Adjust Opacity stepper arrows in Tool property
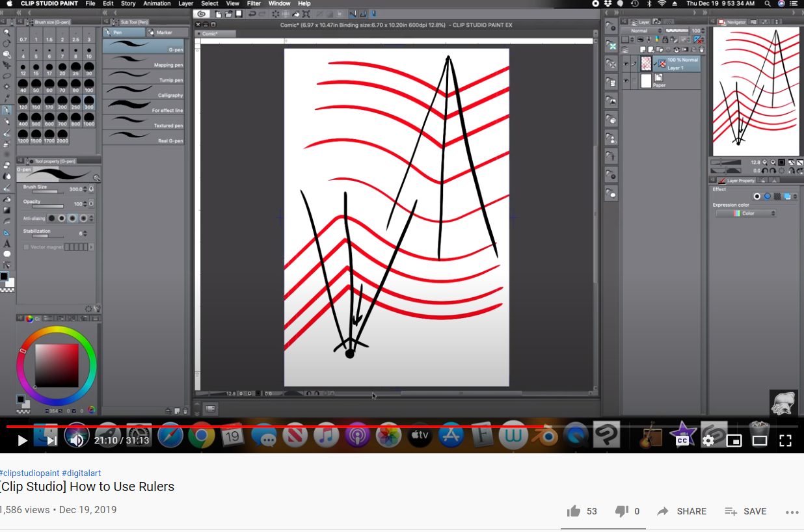 85,204
